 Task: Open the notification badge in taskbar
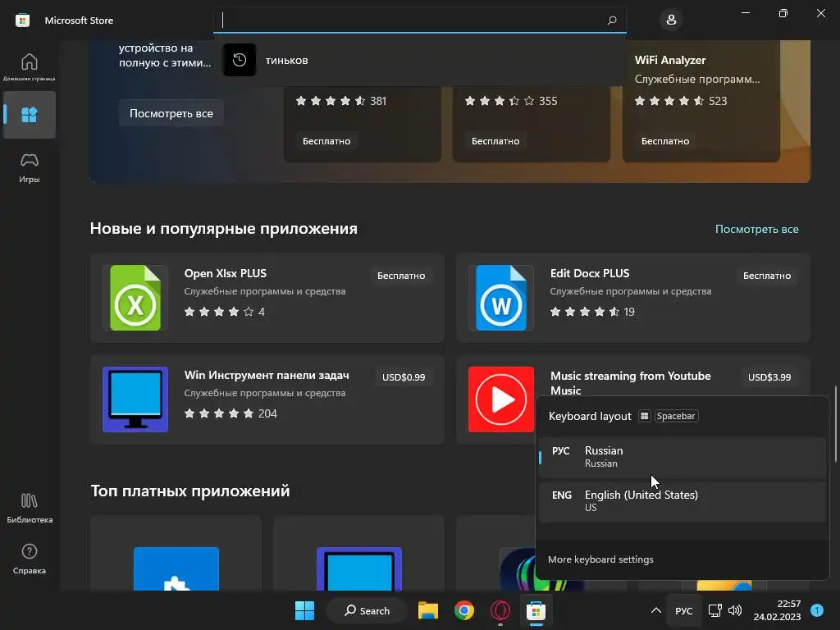(x=817, y=610)
